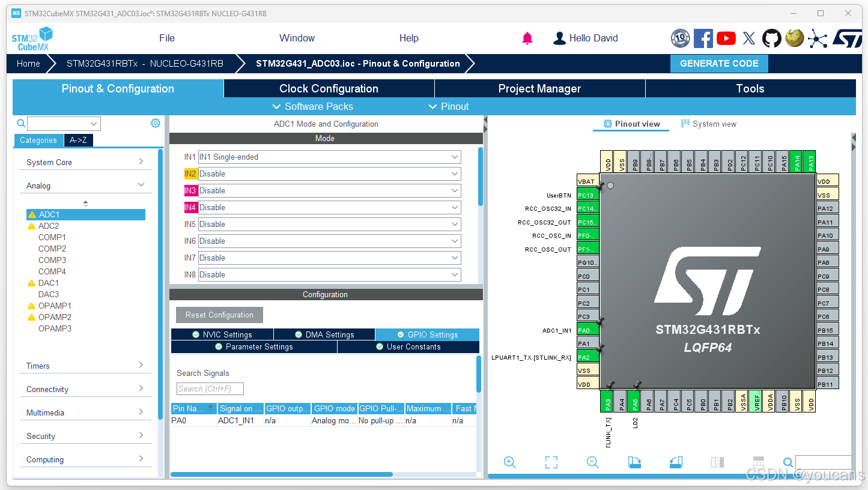The width and height of the screenshot is (868, 490).
Task: Select DAC1 in the Analog list
Action: [x=49, y=283]
